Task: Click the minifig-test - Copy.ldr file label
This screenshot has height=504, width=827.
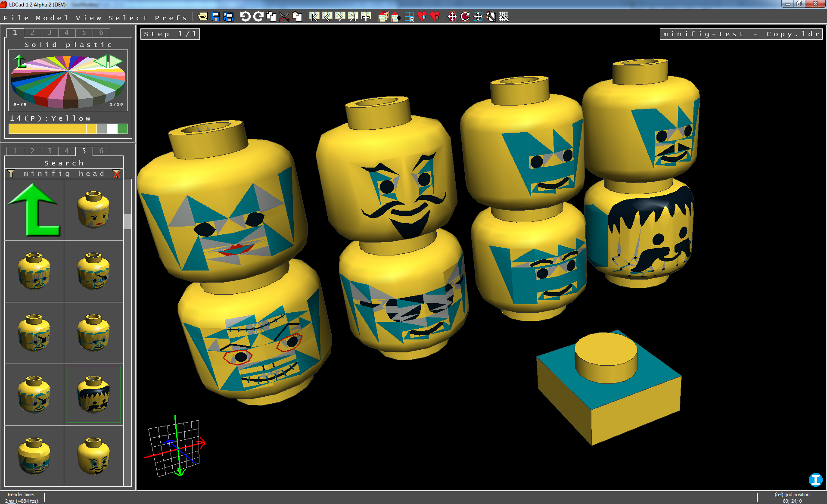Action: 741,34
